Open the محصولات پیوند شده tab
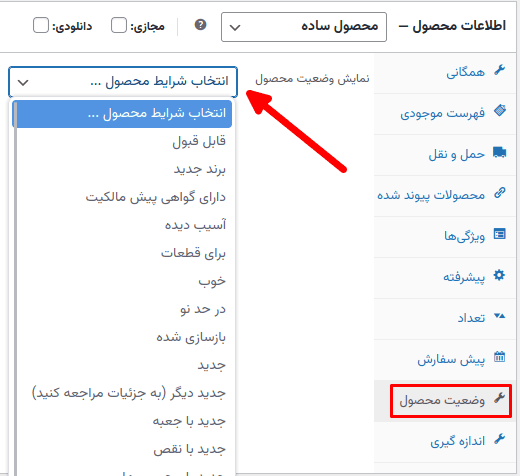This screenshot has width=520, height=476. click(445, 196)
